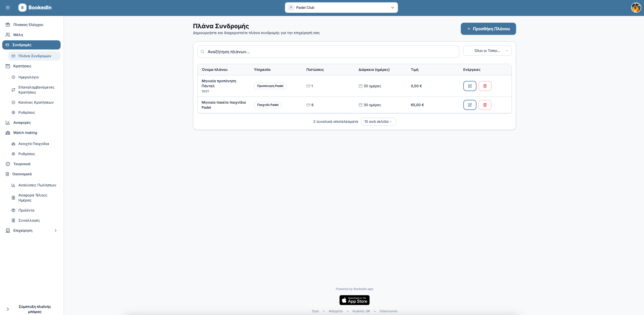Image resolution: width=644 pixels, height=315 pixels.
Task: Click the BookedIn logo icon
Action: click(x=22, y=7)
